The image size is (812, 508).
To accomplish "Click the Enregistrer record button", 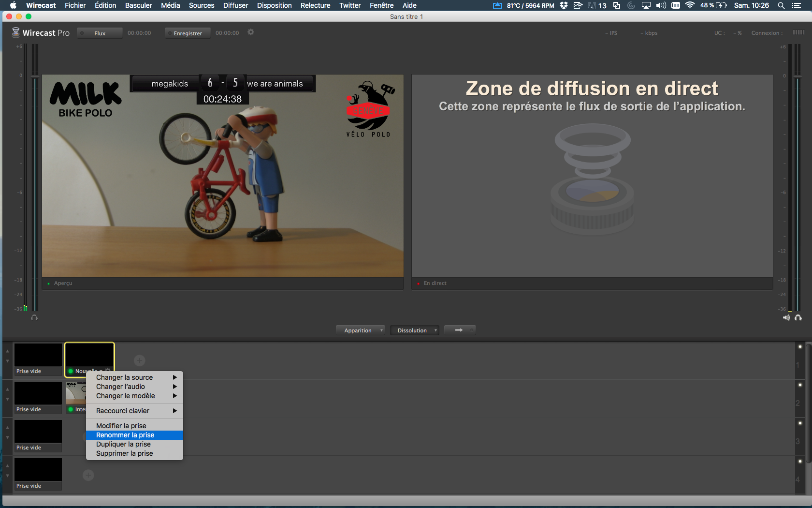I will pos(188,33).
